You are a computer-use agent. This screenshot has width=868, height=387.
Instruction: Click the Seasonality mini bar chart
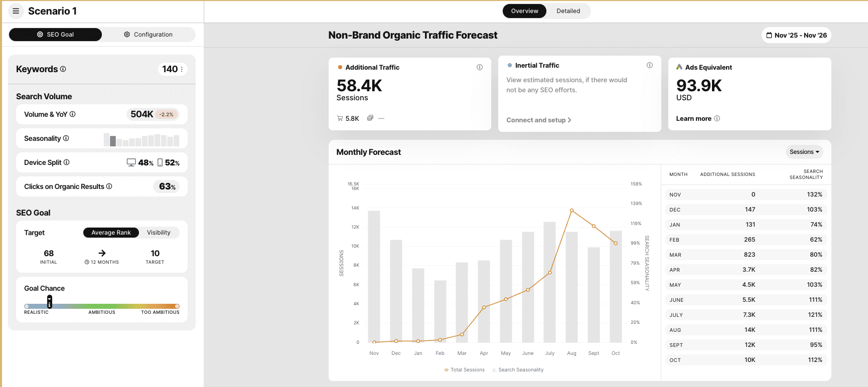pyautogui.click(x=141, y=139)
